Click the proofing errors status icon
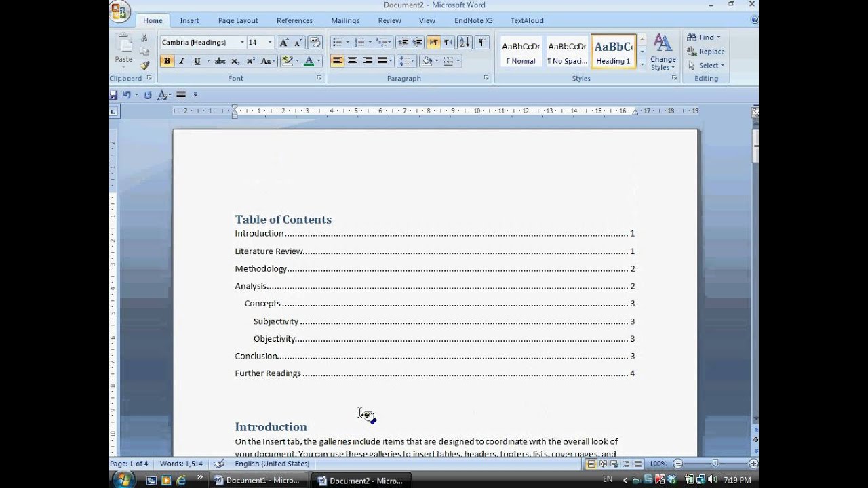Screen dimensions: 868x488 click(x=219, y=464)
